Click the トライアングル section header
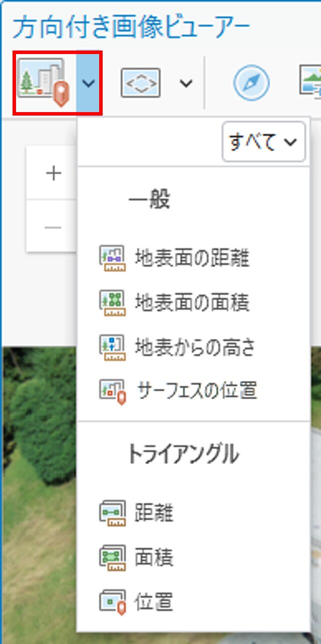Image resolution: width=321 pixels, height=644 pixels. 183,454
